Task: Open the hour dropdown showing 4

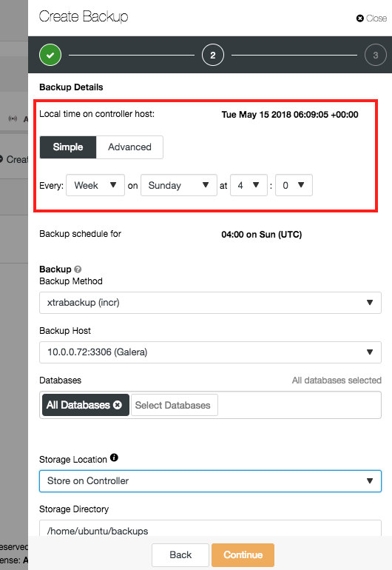Action: pyautogui.click(x=249, y=185)
